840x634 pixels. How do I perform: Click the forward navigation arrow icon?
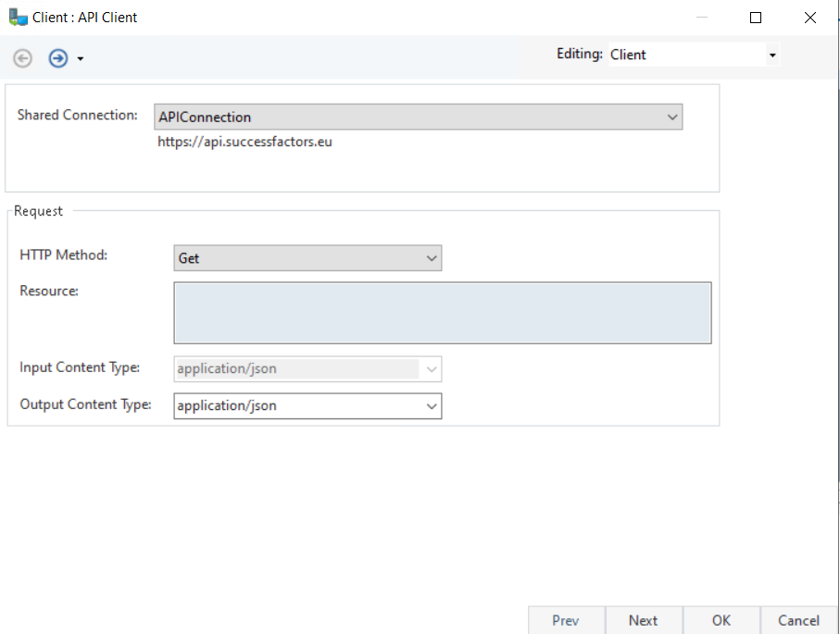[58, 58]
